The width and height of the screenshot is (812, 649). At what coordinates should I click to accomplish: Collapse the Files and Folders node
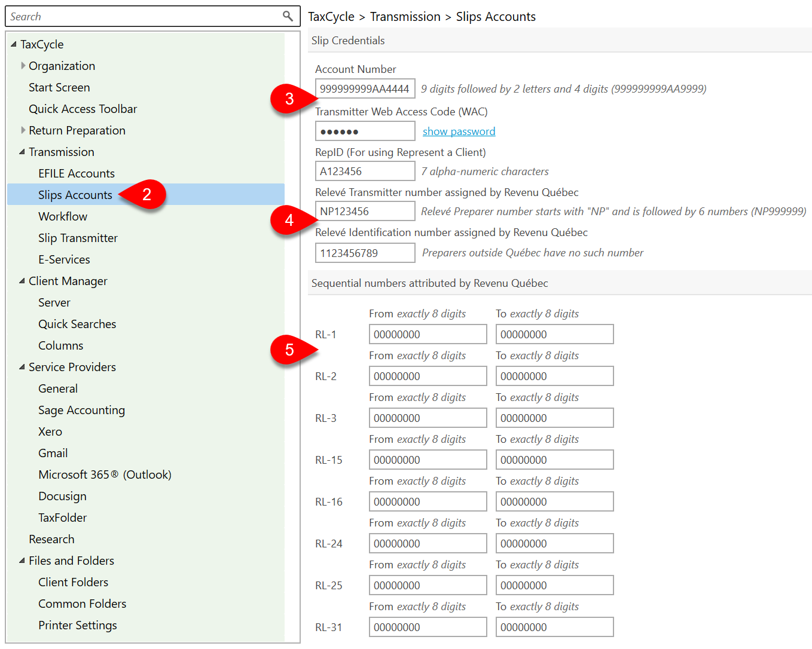pyautogui.click(x=22, y=561)
